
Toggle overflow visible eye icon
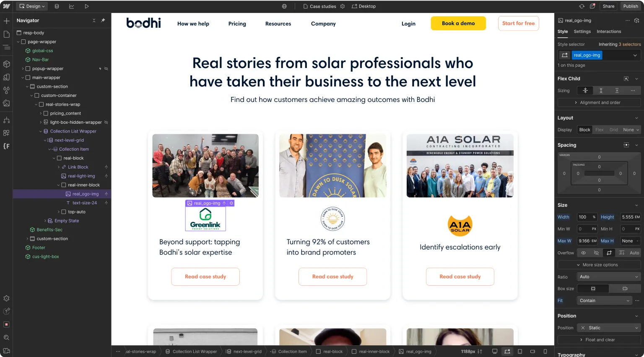click(x=583, y=253)
